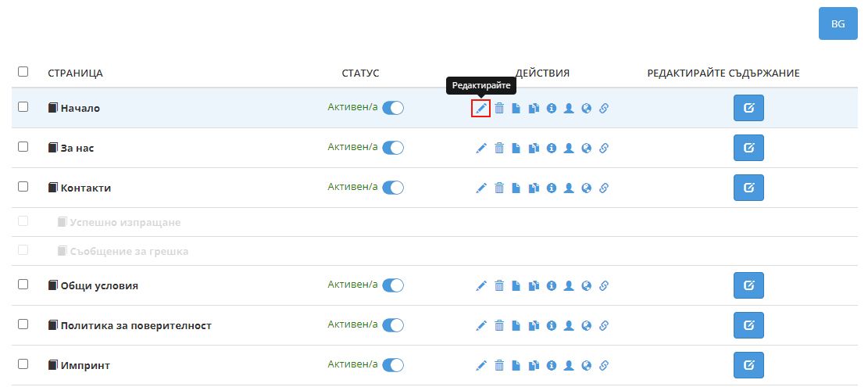The image size is (868, 387).
Task: Click the info icon for Контакти
Action: 551,188
